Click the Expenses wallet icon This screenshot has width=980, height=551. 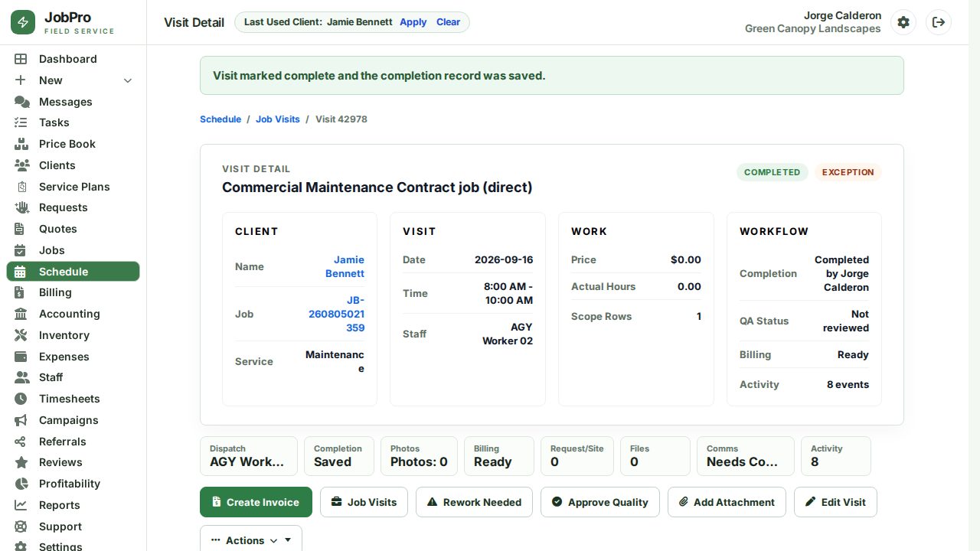click(21, 357)
